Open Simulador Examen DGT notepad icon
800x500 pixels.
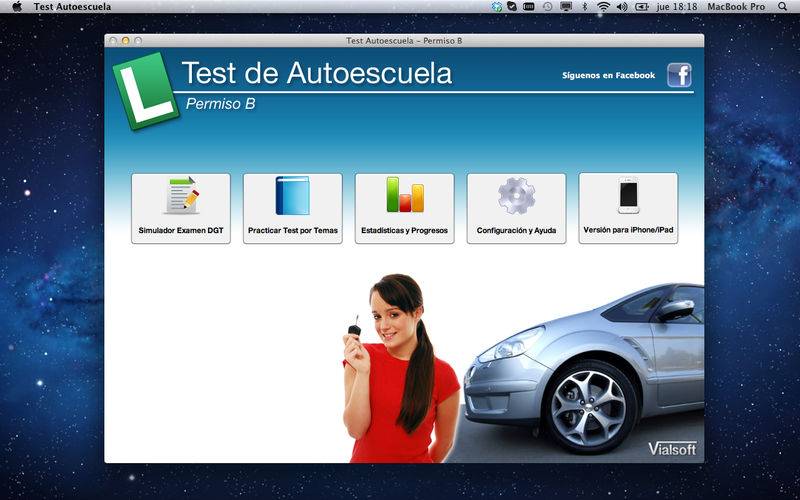(181, 196)
